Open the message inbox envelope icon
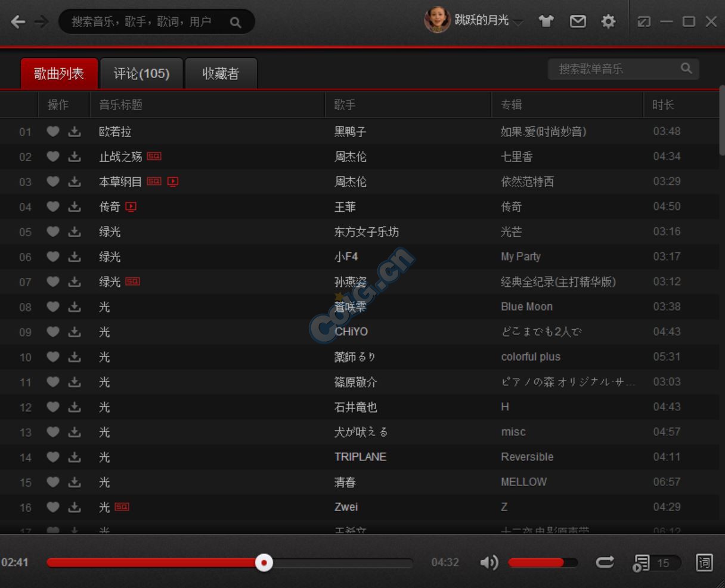The image size is (725, 588). [578, 21]
